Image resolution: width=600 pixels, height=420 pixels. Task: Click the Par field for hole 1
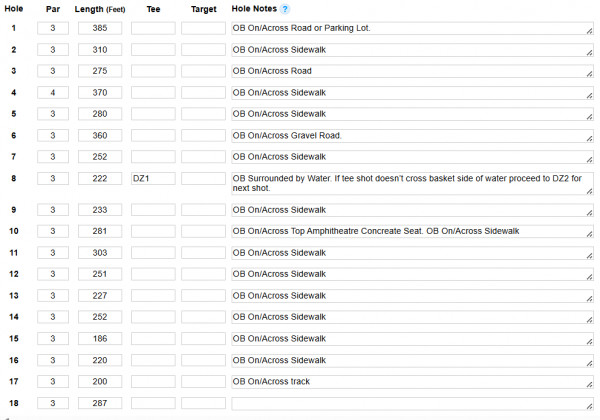(53, 28)
